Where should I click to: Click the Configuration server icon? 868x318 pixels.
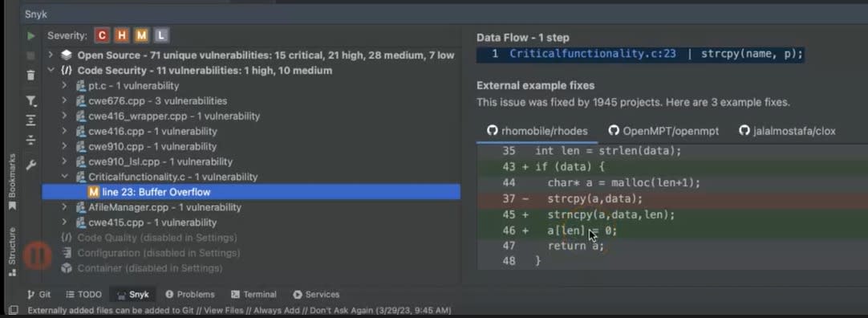[67, 253]
